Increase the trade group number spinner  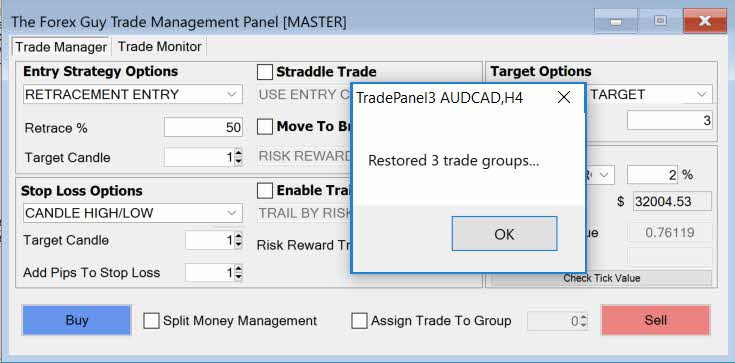click(x=583, y=318)
